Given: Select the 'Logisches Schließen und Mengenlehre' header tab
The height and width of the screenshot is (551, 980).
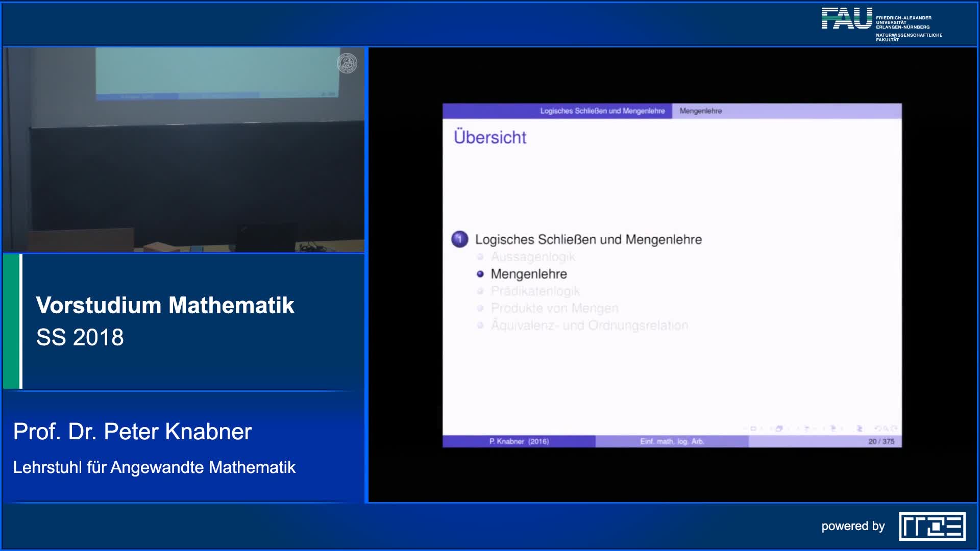Looking at the screenshot, I should (602, 111).
